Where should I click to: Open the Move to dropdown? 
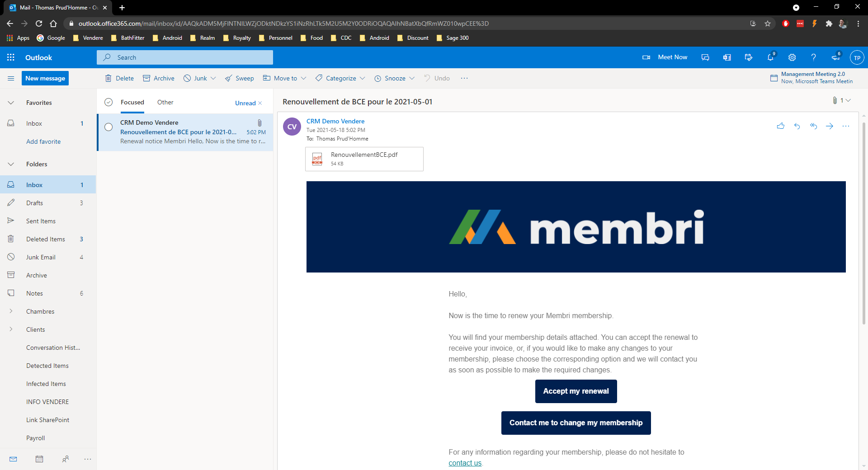303,78
